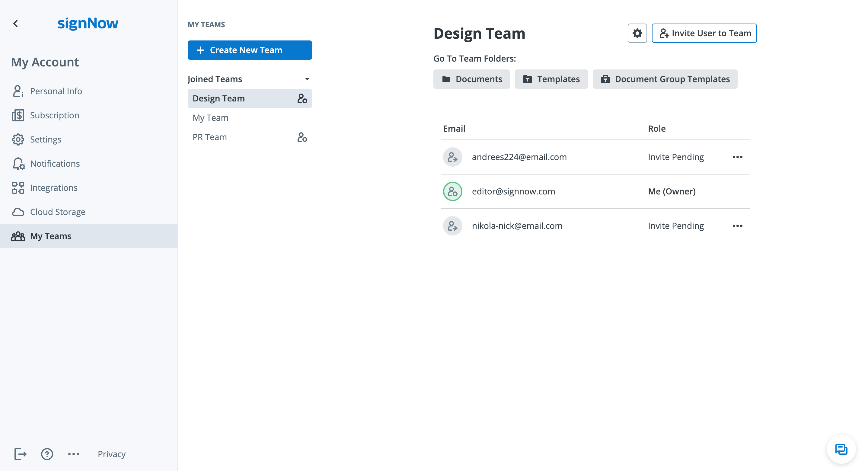Image resolution: width=868 pixels, height=471 pixels.
Task: Open the help question mark icon
Action: (x=47, y=454)
